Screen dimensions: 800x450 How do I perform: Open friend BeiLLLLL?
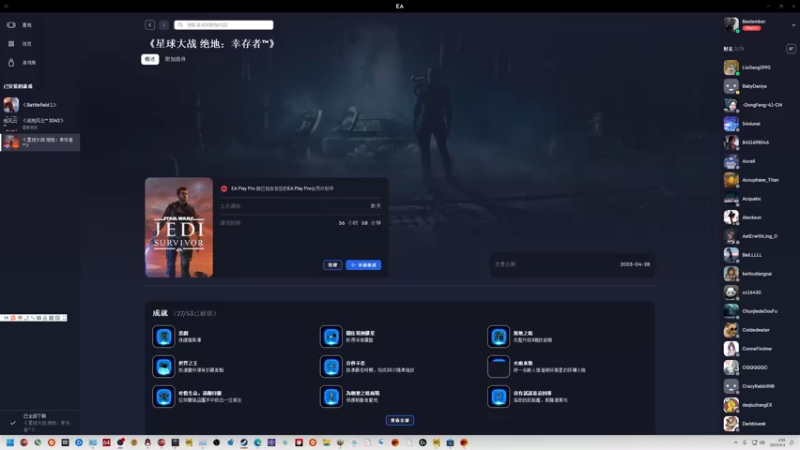[x=758, y=255]
